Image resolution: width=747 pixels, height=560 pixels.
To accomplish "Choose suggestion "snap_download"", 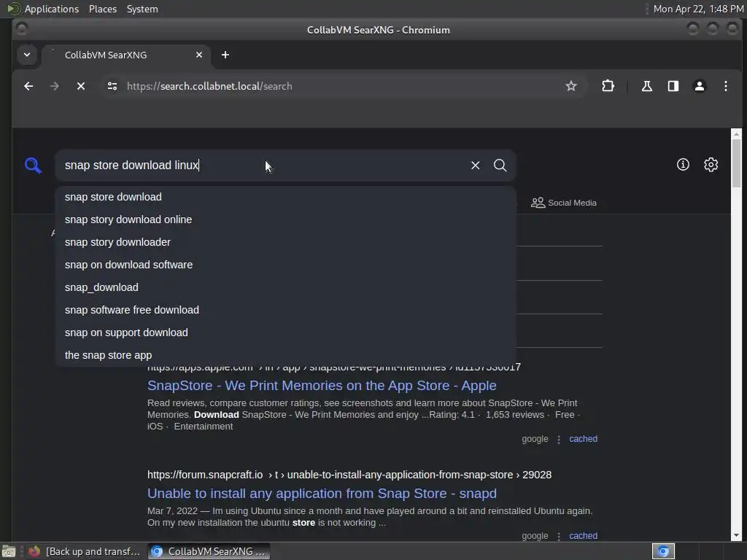I will coord(286,287).
